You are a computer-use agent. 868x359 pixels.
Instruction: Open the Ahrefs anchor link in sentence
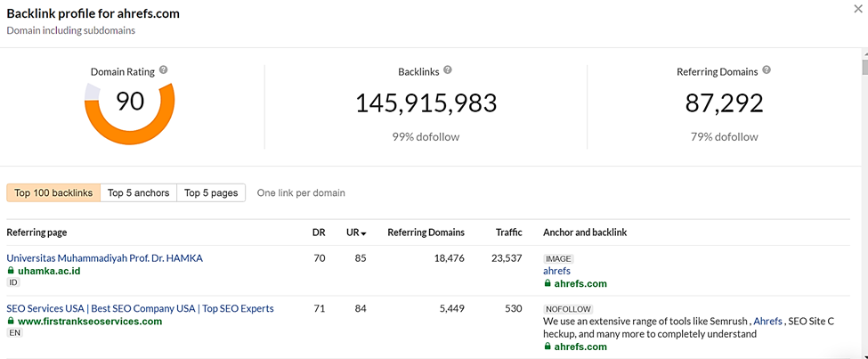pos(768,322)
